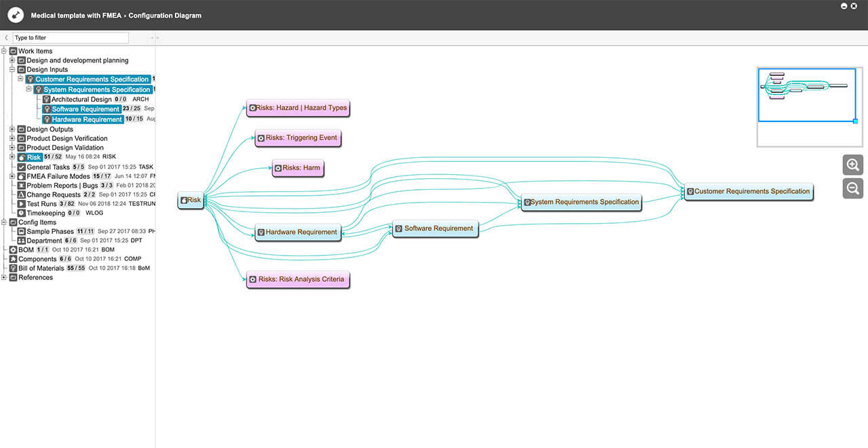Viewport: 868px width, 448px height.
Task: Click the COMP tag on the Components row
Action: (133, 259)
